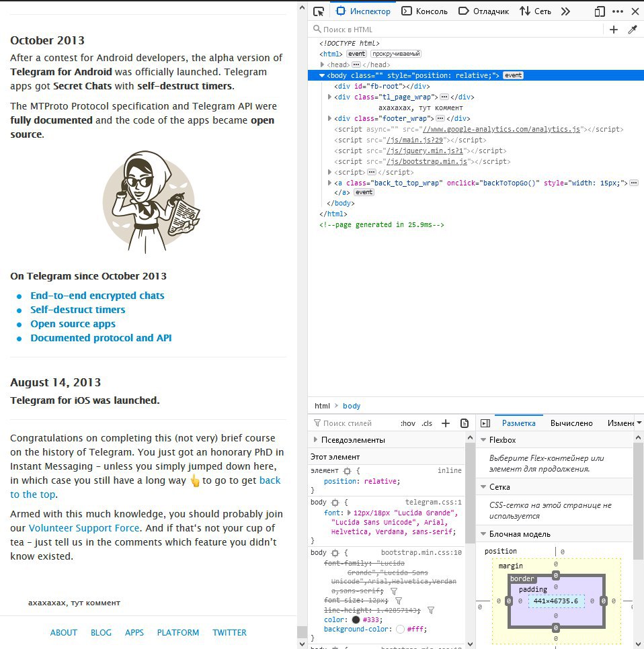Click the BLOG footer link
This screenshot has height=649, width=644.
click(101, 632)
